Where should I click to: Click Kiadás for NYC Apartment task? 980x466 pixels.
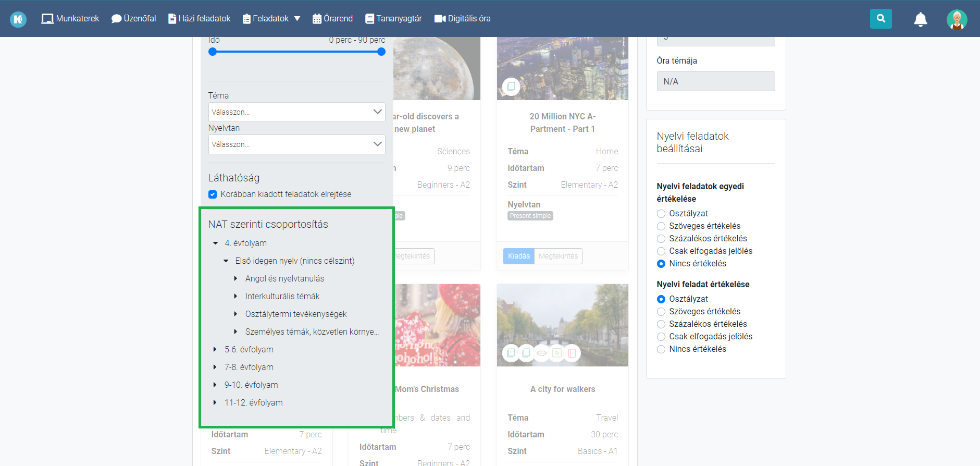(519, 256)
